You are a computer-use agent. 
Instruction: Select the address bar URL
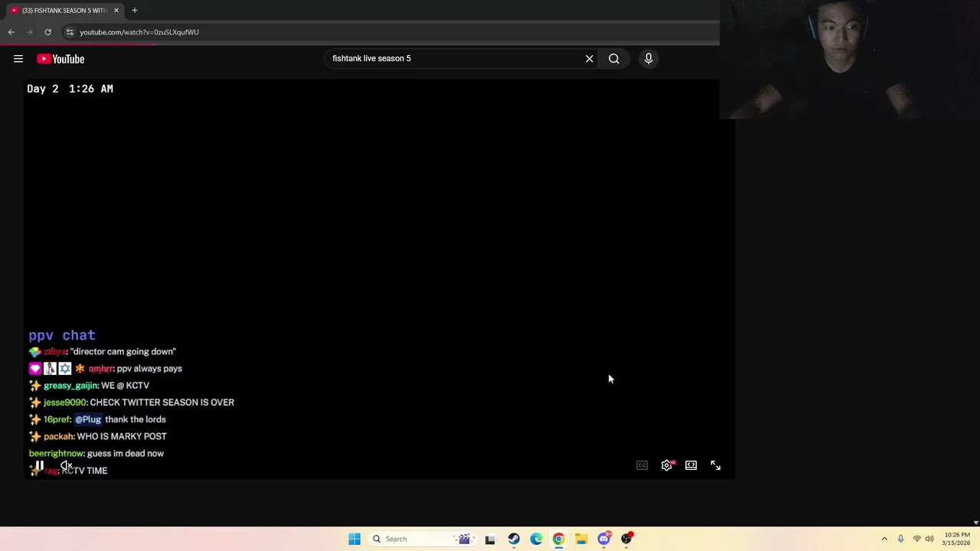[x=139, y=32]
